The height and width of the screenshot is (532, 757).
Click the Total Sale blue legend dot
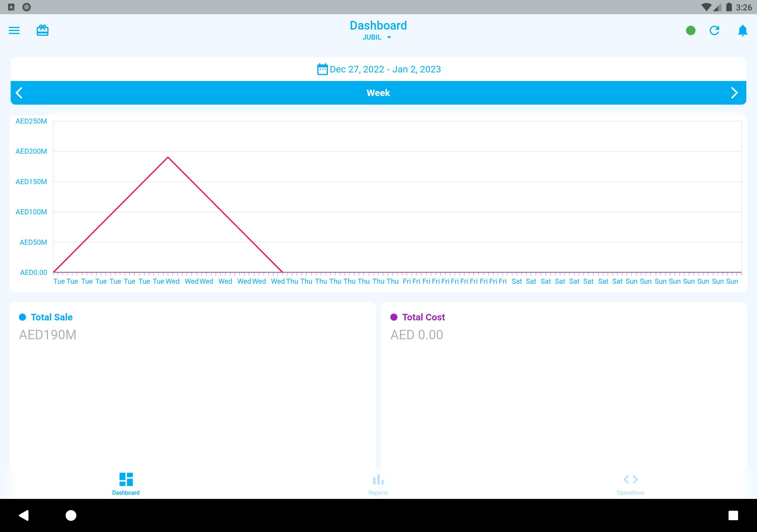coord(22,317)
